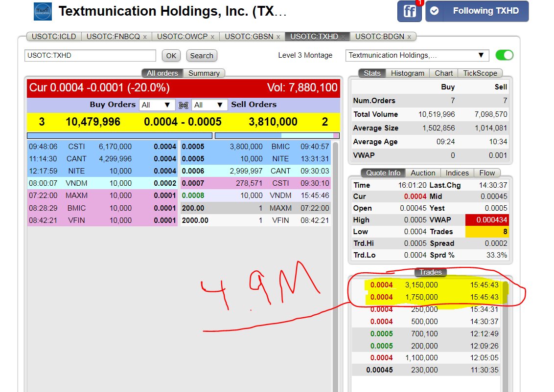Select the VNDM sell order at 0.0008
The height and width of the screenshot is (392, 554).
coord(255,196)
